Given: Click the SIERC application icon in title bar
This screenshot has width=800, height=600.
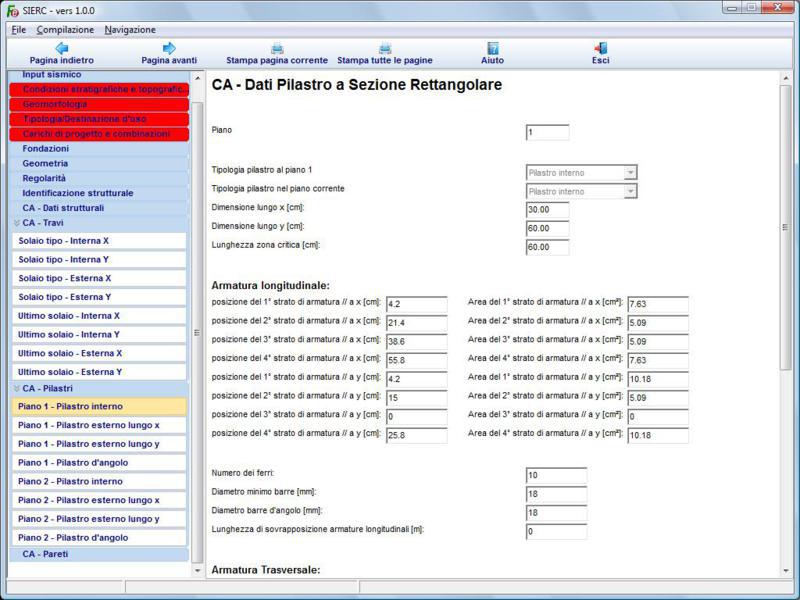Looking at the screenshot, I should [13, 10].
